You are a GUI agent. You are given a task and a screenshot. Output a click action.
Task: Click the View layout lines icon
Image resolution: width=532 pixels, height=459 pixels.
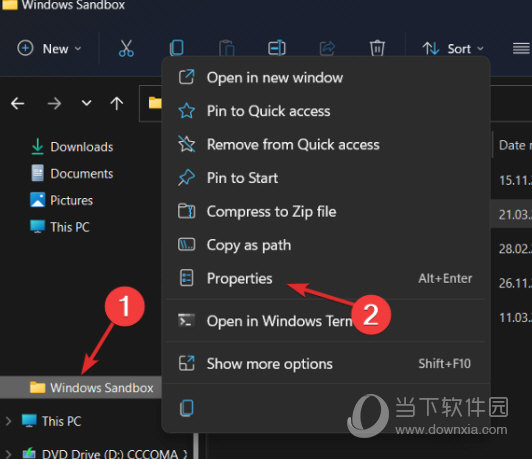tap(521, 49)
